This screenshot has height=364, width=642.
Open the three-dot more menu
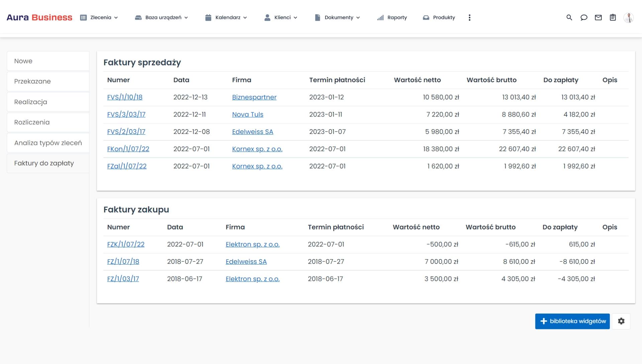tap(469, 17)
